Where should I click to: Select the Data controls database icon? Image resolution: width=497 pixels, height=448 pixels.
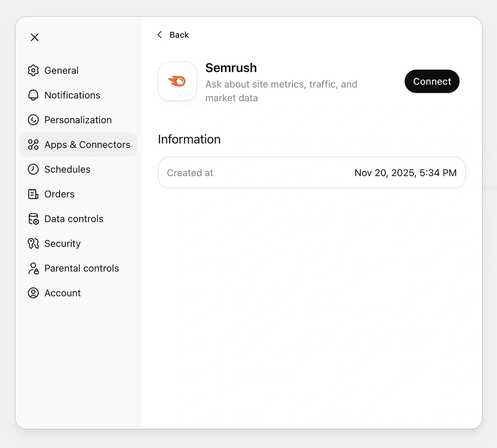[33, 219]
